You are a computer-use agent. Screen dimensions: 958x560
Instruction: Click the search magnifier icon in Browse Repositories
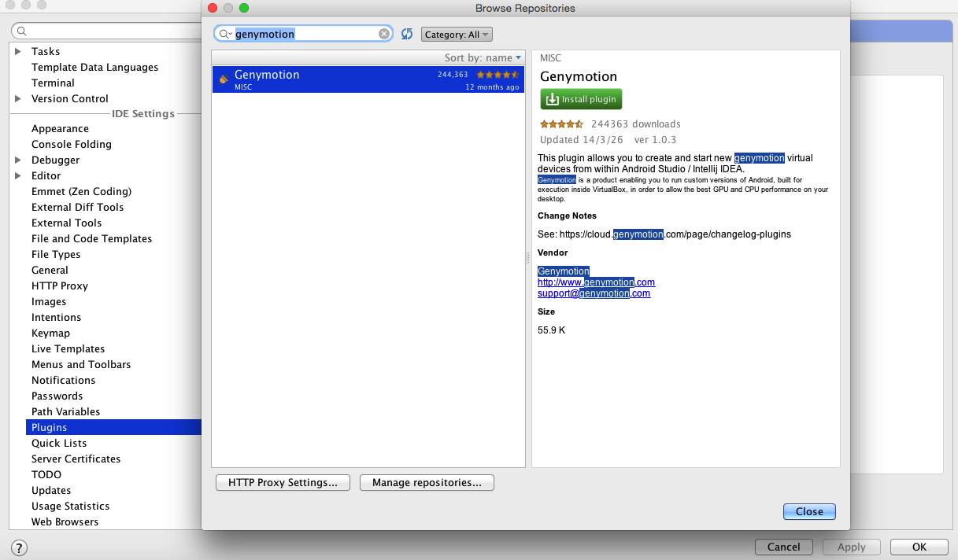click(x=224, y=34)
